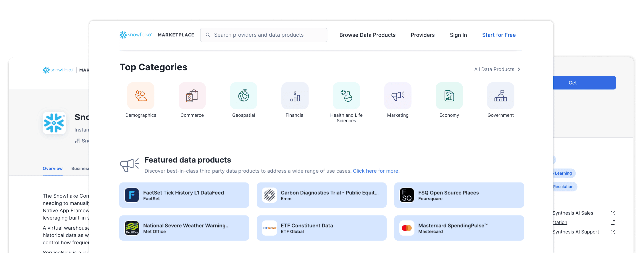Focus the Search providers and data products field

coord(264,35)
